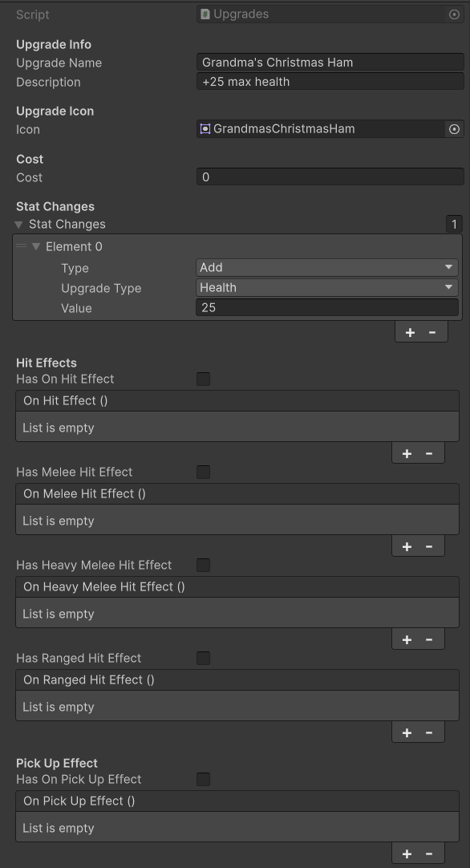Enable Has Ranged Hit Effect checkbox
This screenshot has width=470, height=868.
[203, 658]
